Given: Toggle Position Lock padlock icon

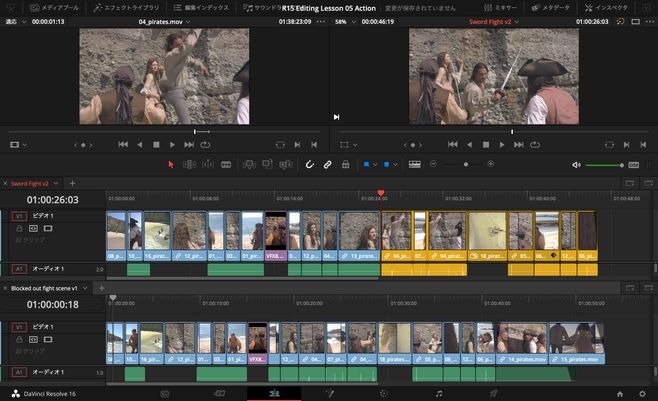Looking at the screenshot, I should [345, 164].
